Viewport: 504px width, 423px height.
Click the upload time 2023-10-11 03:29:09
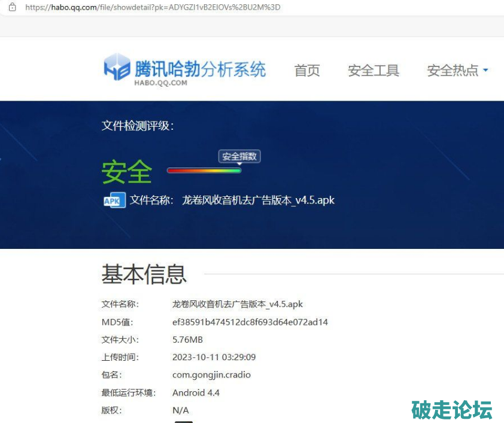pos(214,357)
